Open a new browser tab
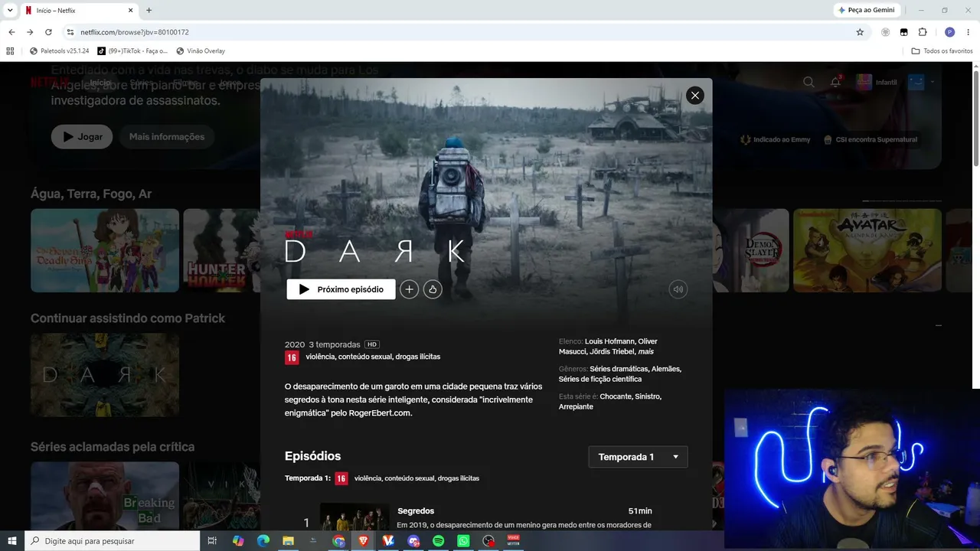This screenshot has width=980, height=551. click(x=149, y=11)
